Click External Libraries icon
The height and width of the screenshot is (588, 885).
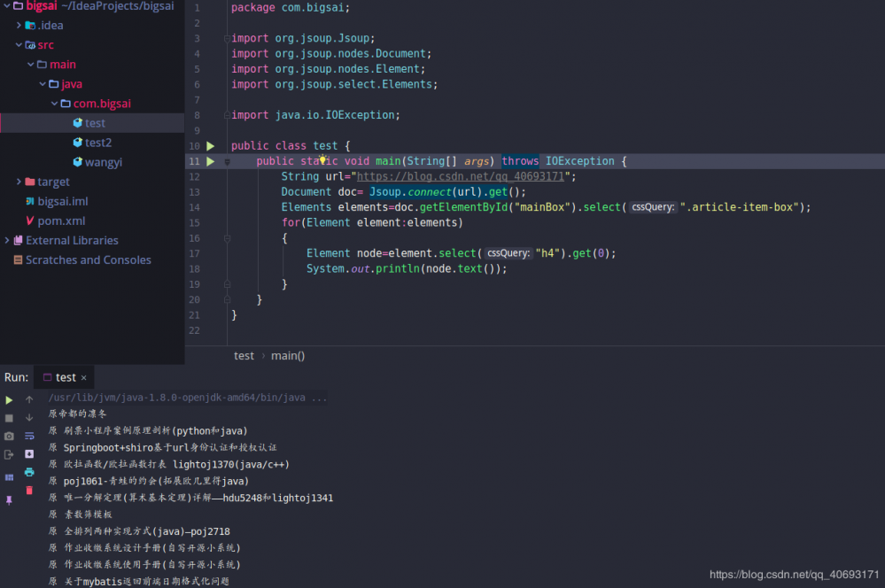[18, 240]
